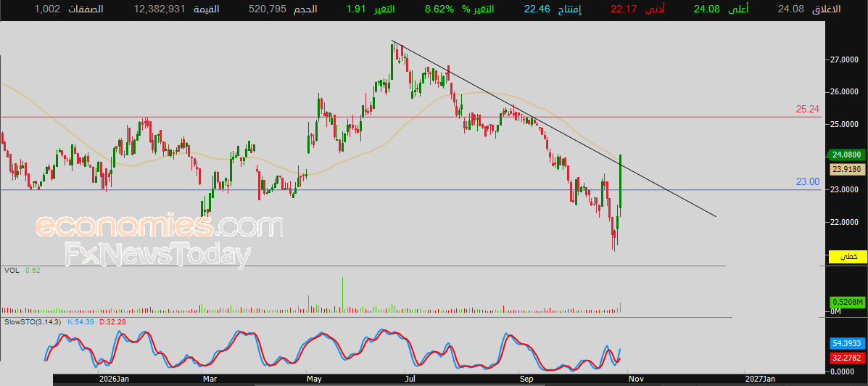Click the tall green latest candlestick
Image resolution: width=868 pixels, height=386 pixels.
pos(621,181)
